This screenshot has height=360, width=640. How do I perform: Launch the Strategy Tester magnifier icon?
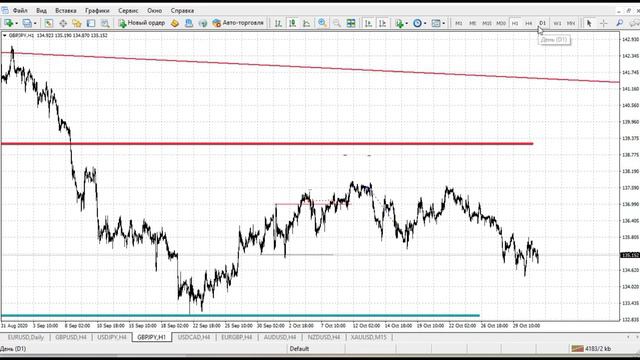pyautogui.click(x=105, y=23)
